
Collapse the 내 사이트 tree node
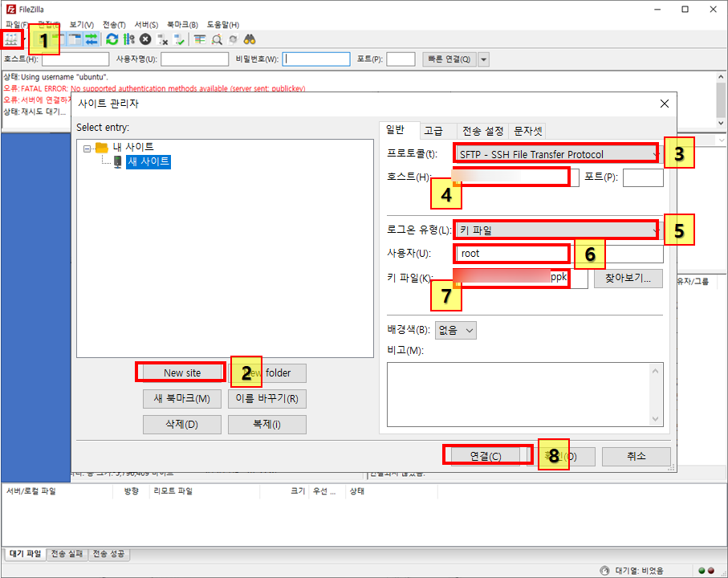pos(87,149)
